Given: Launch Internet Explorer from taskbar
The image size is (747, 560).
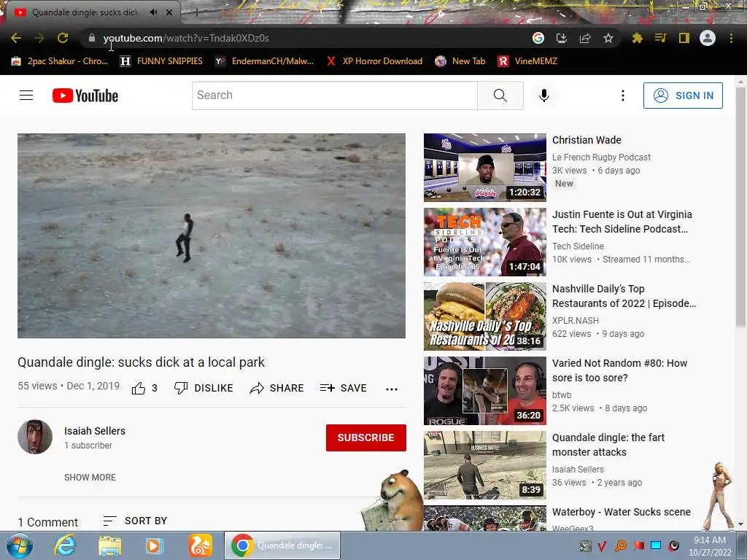Looking at the screenshot, I should (x=64, y=545).
